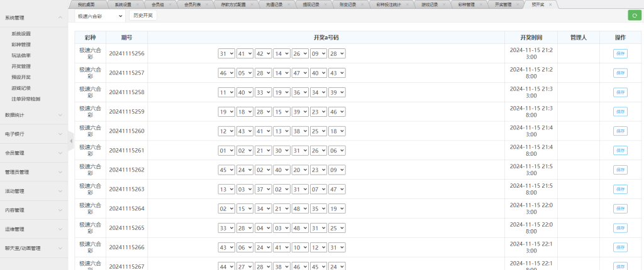Collapse sidebar with the left arrow handle
Screen dimensions: 644x270
click(71, 141)
